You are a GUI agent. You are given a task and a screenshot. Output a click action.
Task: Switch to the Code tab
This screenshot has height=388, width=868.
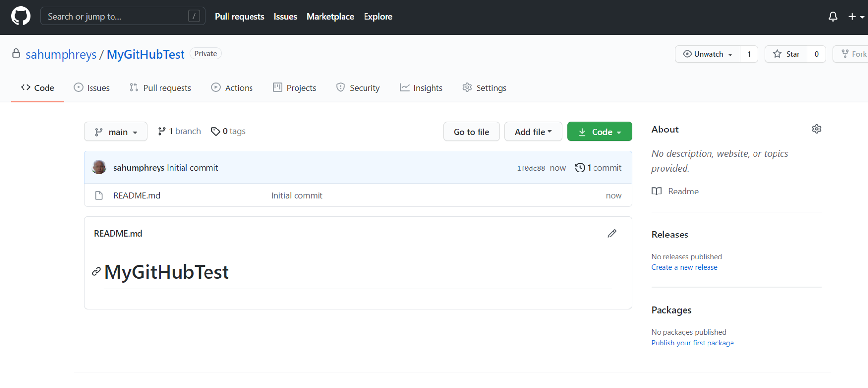coord(38,88)
